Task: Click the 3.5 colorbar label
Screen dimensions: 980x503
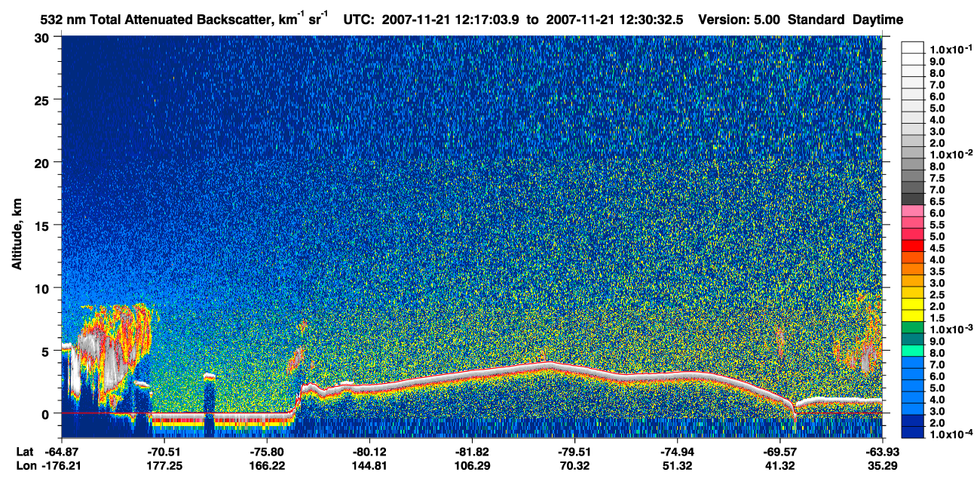Action: (x=938, y=271)
